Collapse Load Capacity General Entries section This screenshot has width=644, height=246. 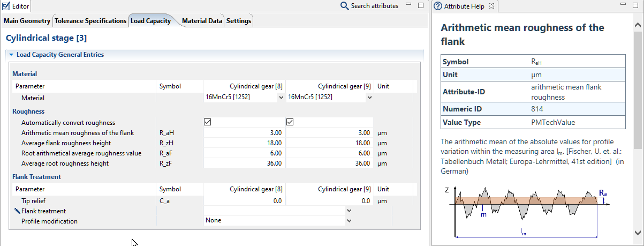click(11, 55)
